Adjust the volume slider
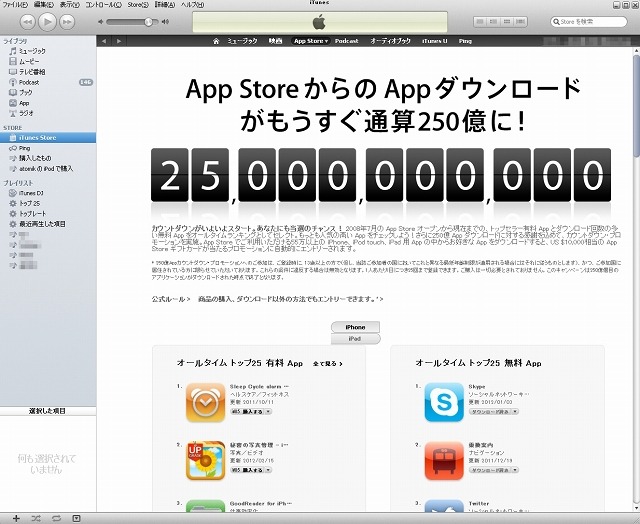The width and height of the screenshot is (640, 524). coord(149,22)
